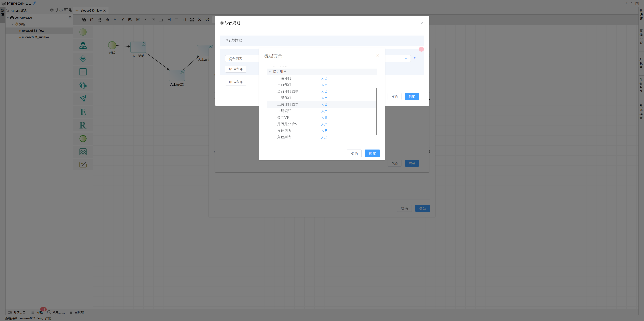This screenshot has width=644, height=321.
Task: Switch to the release833_flow editor tab
Action: [91, 11]
